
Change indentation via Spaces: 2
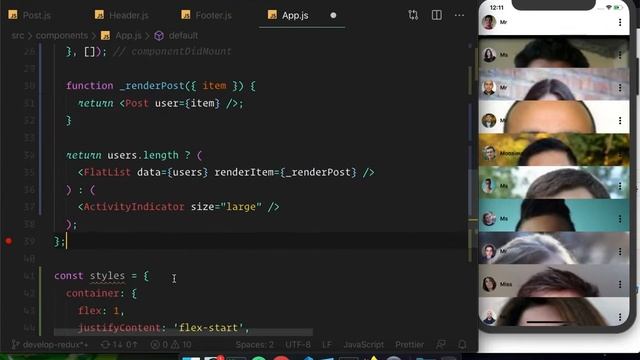254,344
